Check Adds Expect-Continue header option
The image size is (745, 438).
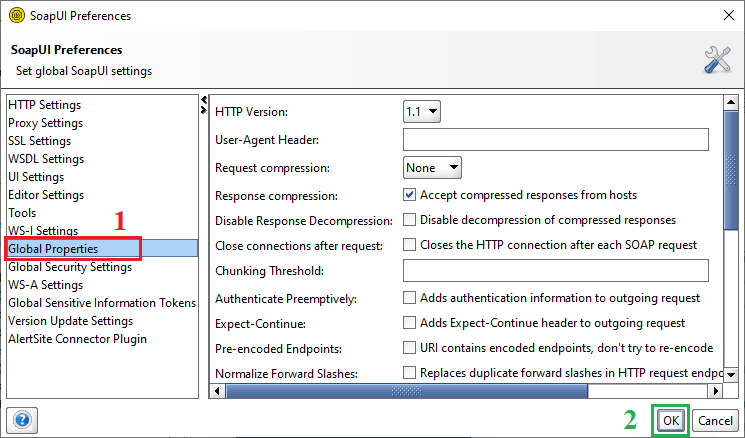(x=409, y=323)
